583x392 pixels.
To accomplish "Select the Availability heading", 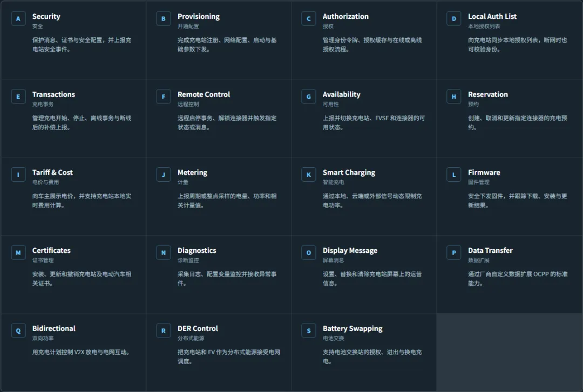I will tap(341, 94).
